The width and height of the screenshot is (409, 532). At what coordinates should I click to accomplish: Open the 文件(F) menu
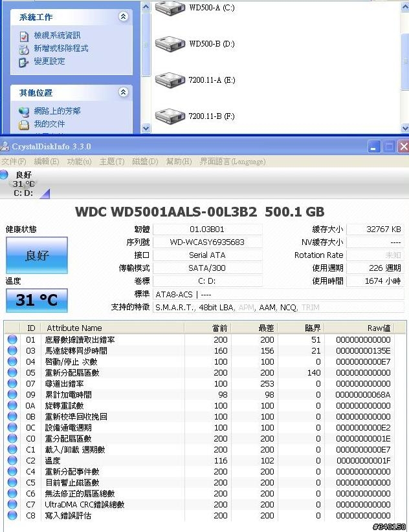[14, 162]
